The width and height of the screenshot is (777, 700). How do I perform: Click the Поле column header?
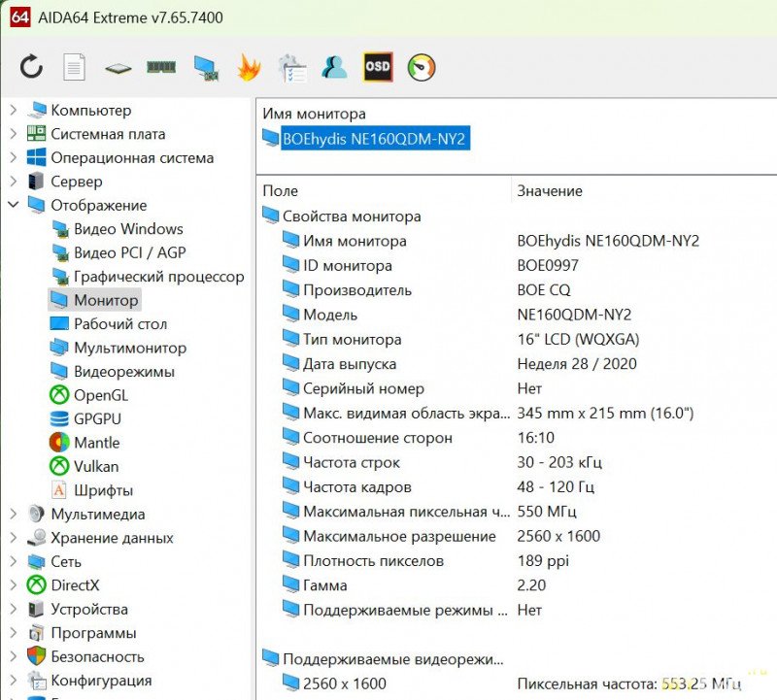coord(280,190)
